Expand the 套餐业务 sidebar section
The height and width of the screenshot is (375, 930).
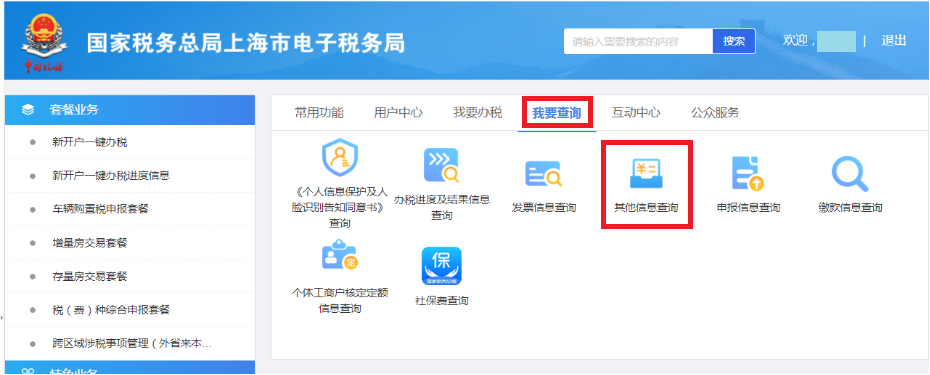click(130, 110)
